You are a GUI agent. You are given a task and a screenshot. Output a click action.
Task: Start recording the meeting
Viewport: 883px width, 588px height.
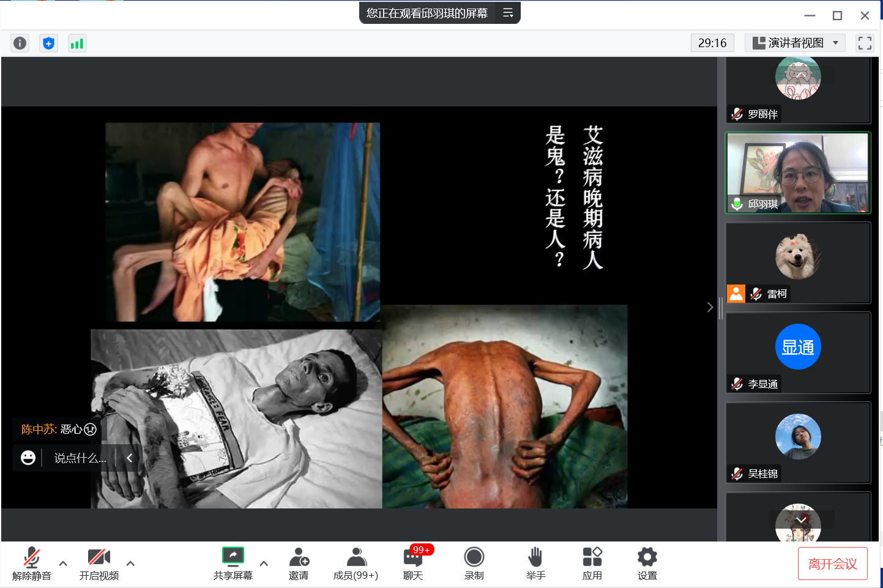pyautogui.click(x=474, y=564)
